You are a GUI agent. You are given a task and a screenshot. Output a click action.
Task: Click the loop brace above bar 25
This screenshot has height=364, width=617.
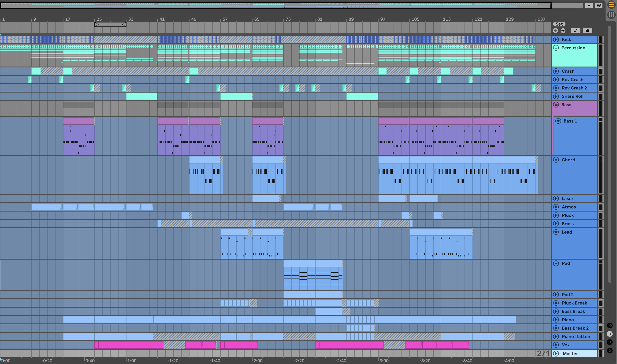click(110, 24)
